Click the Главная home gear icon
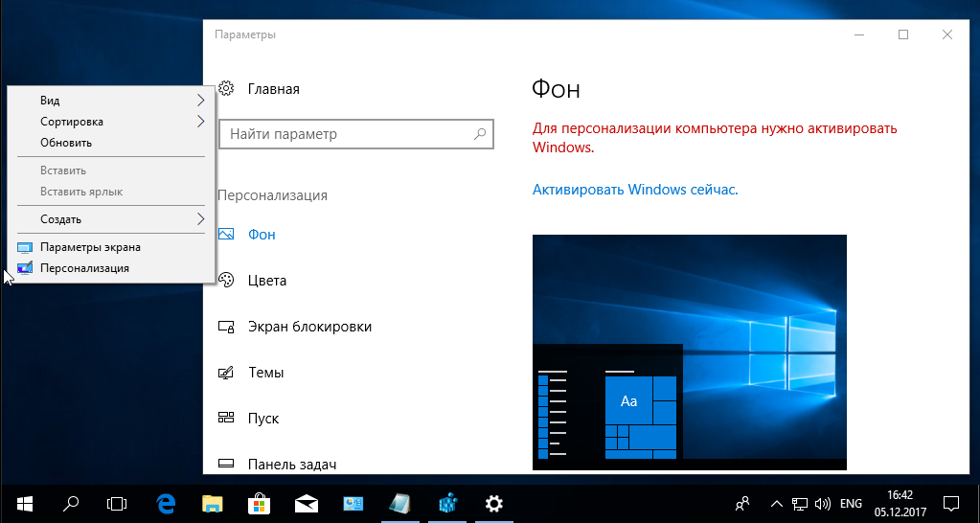This screenshot has width=980, height=523. pyautogui.click(x=227, y=89)
